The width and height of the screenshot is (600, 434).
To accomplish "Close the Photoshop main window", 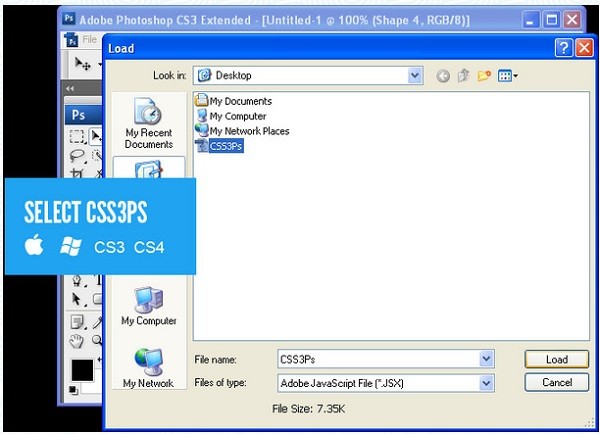I will 572,20.
